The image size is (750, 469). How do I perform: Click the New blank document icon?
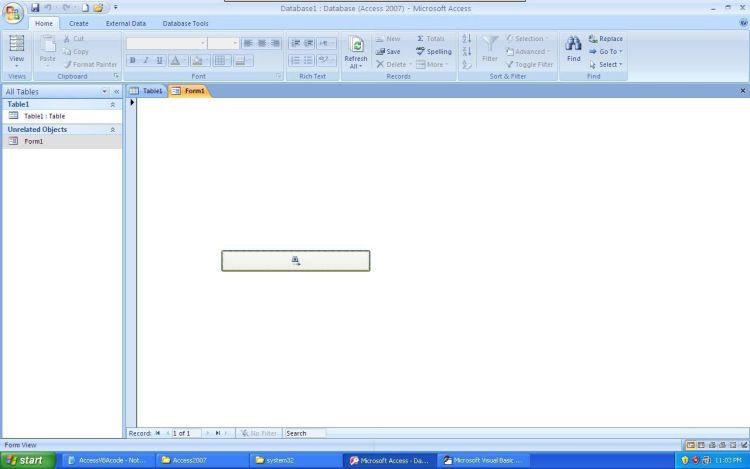85,8
